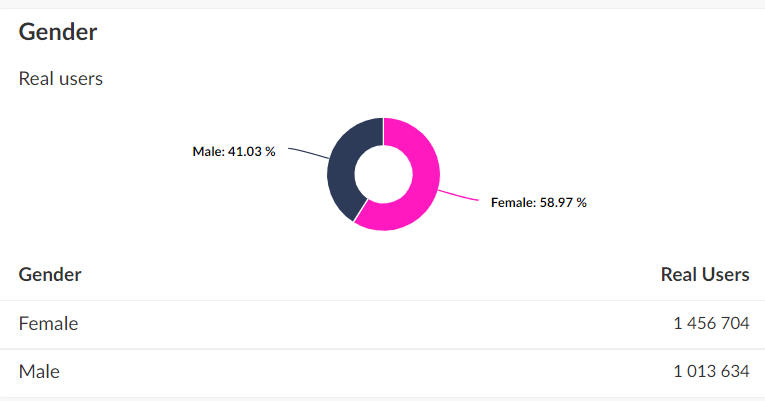Click the 'Real users' chart subtitle
Screen dimensions: 765x401
pyautogui.click(x=60, y=78)
